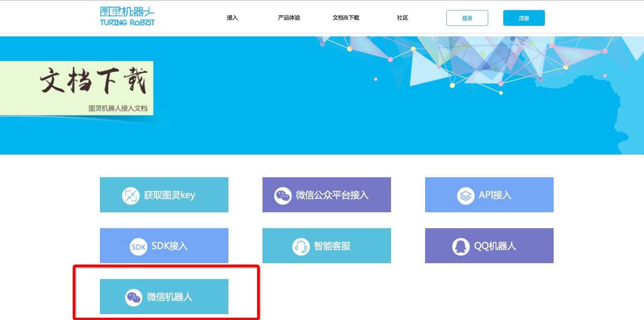Viewport: 644px width, 320px height.
Task: Open the 文档&下载 menu item
Action: click(346, 18)
